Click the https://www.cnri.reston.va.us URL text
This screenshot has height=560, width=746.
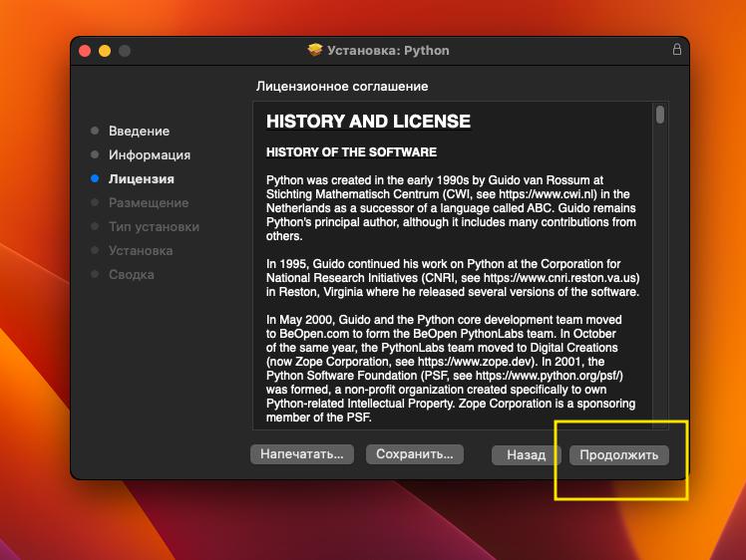tap(559, 278)
